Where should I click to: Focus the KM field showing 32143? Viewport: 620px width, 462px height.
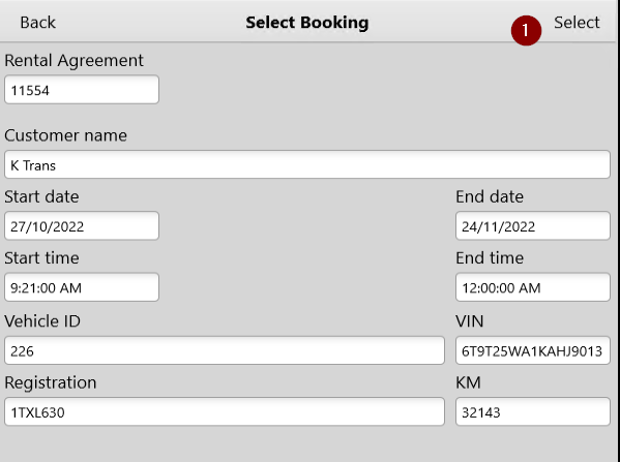[533, 412]
